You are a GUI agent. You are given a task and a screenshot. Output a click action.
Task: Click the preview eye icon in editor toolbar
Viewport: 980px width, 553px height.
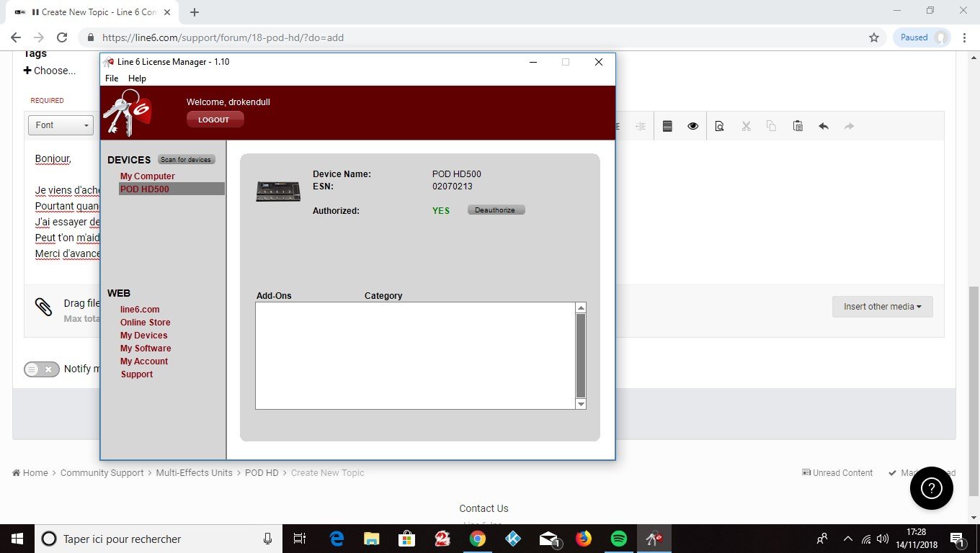tap(692, 126)
